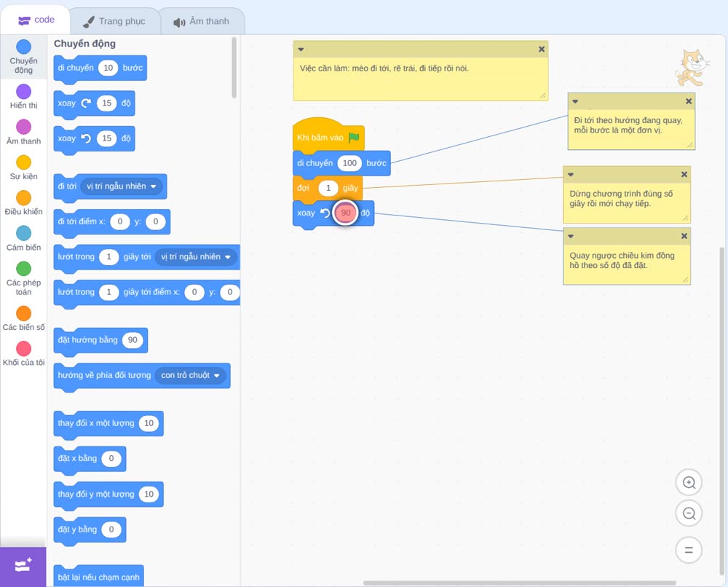Click the 'bật lại nếu chạm cạnh' block
The image size is (728, 587).
click(x=98, y=576)
